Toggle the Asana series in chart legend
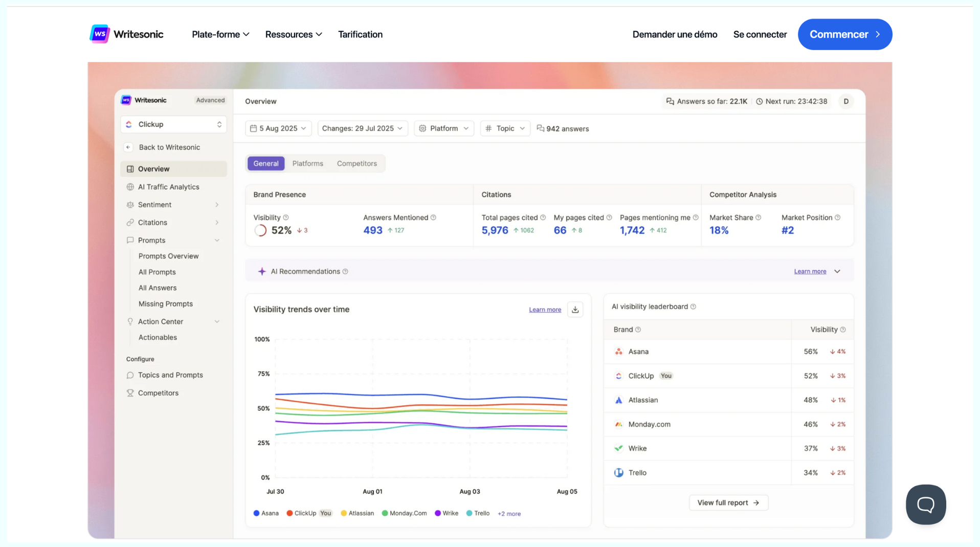This screenshot has height=547, width=980. tap(265, 513)
